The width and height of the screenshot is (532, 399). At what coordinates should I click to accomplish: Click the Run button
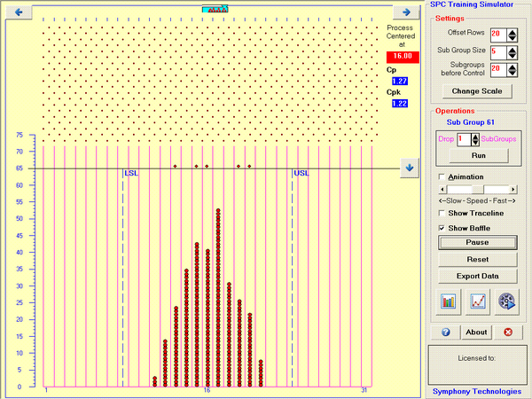coord(479,155)
